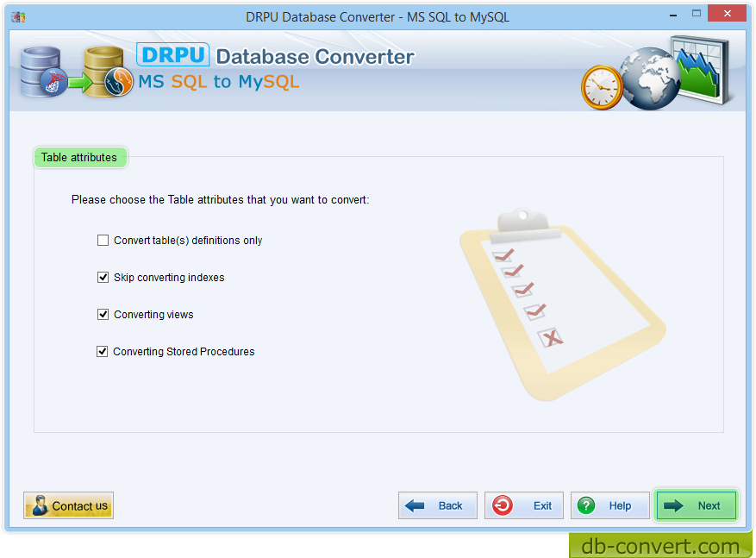Toggle the Converting views checkbox
This screenshot has height=558, width=756.
(103, 315)
